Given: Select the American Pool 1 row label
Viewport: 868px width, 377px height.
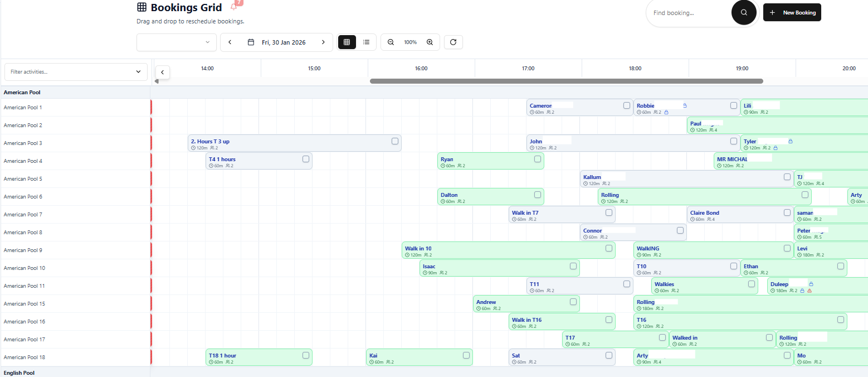Looking at the screenshot, I should 23,108.
